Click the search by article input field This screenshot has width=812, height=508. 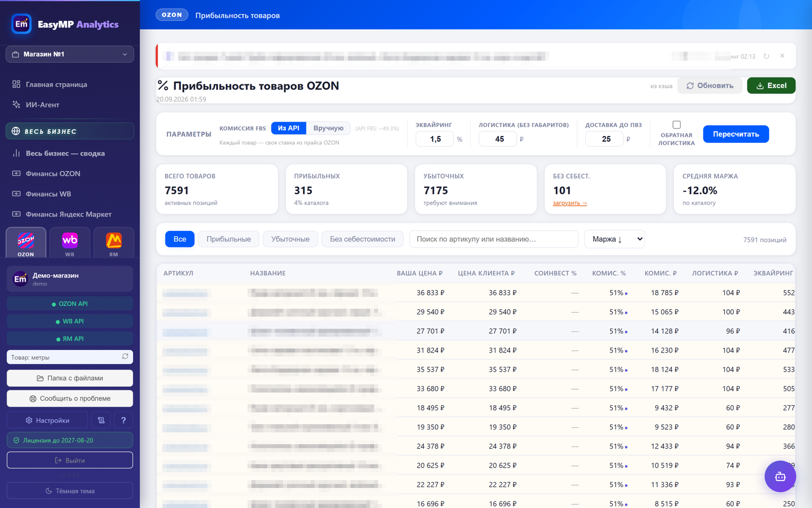click(494, 239)
